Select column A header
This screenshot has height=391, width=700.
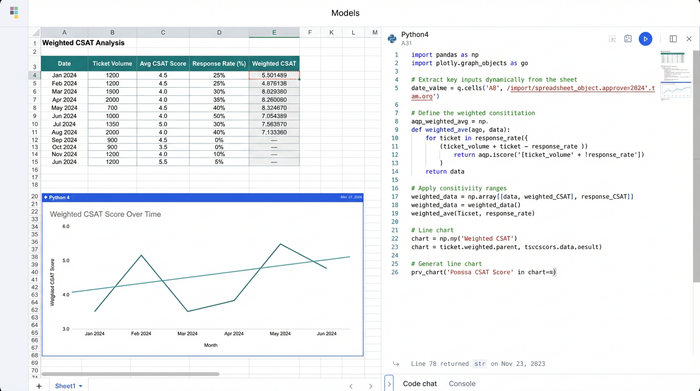pyautogui.click(x=64, y=32)
